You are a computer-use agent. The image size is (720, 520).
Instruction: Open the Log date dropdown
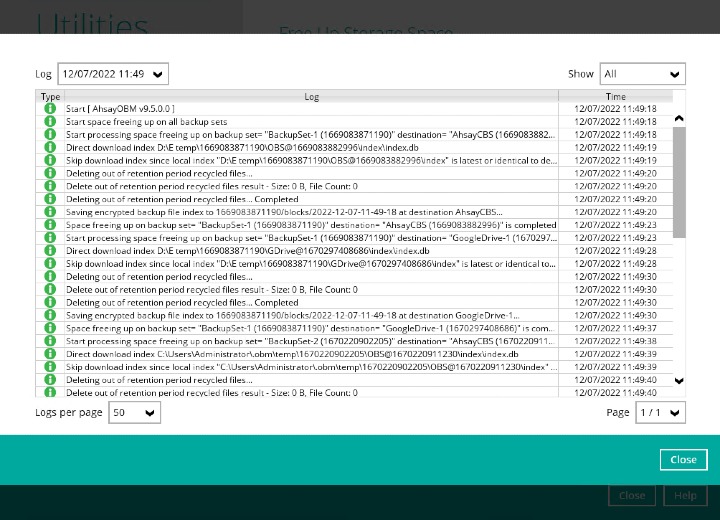113,74
